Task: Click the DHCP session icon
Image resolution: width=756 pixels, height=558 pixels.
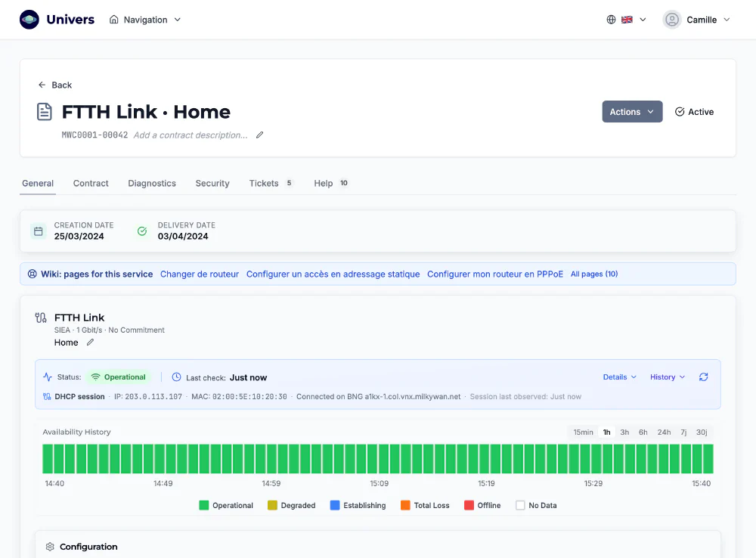Action: pyautogui.click(x=47, y=396)
